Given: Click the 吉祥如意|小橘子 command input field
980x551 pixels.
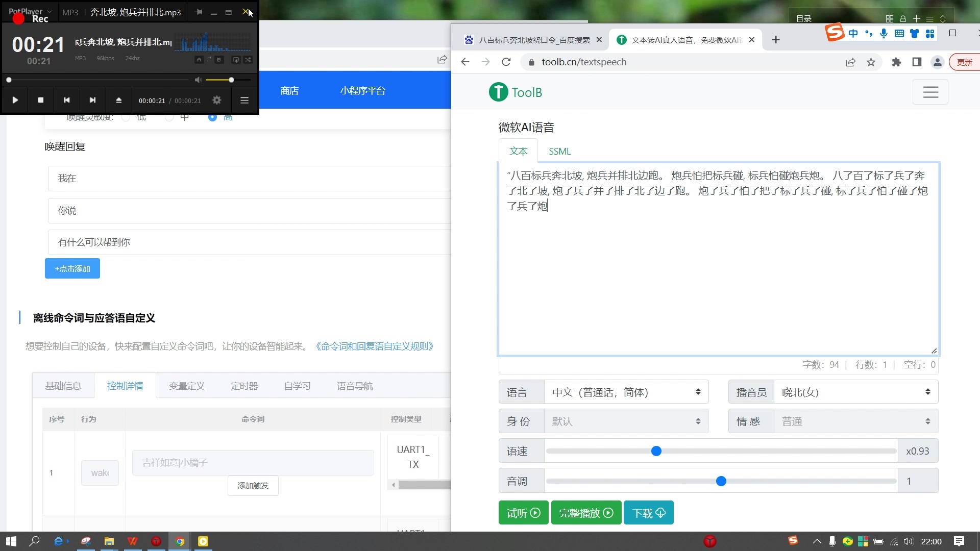Looking at the screenshot, I should coord(252,462).
